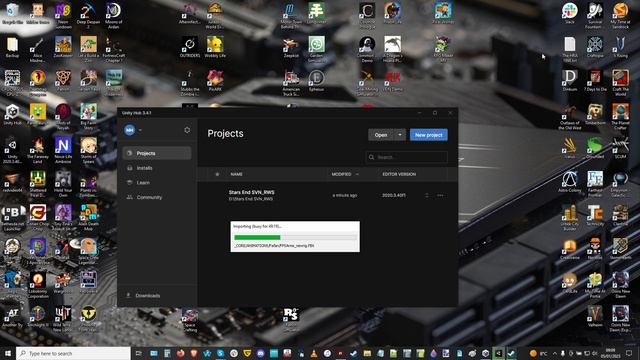Open the Slack desktop shortcut

pyautogui.click(x=569, y=13)
